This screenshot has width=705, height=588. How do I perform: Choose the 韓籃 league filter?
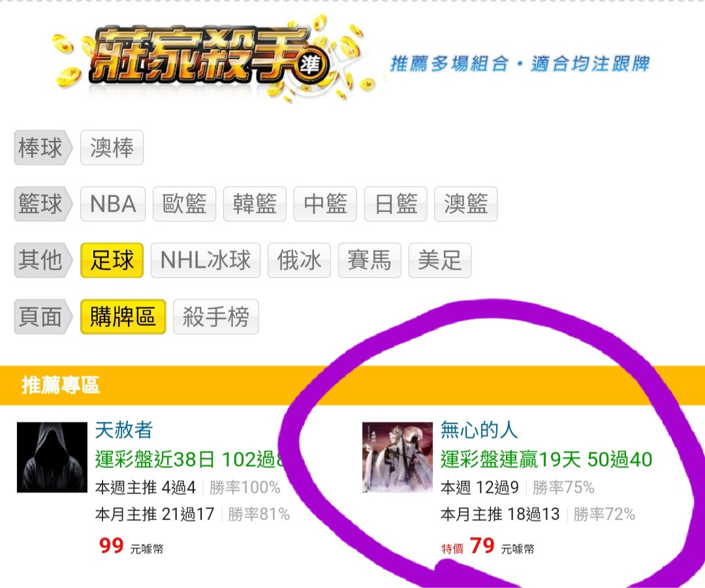(255, 204)
